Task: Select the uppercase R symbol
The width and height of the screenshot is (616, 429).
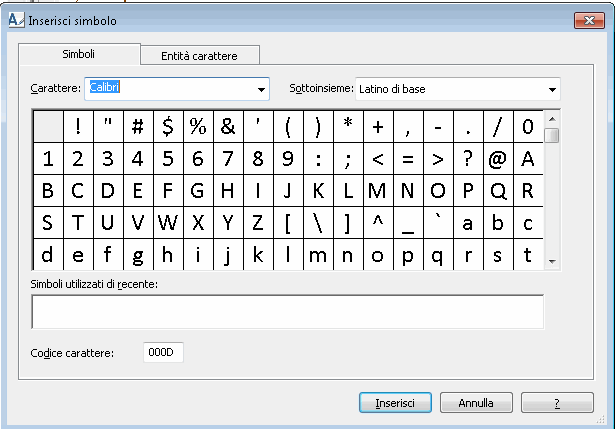Action: (528, 191)
